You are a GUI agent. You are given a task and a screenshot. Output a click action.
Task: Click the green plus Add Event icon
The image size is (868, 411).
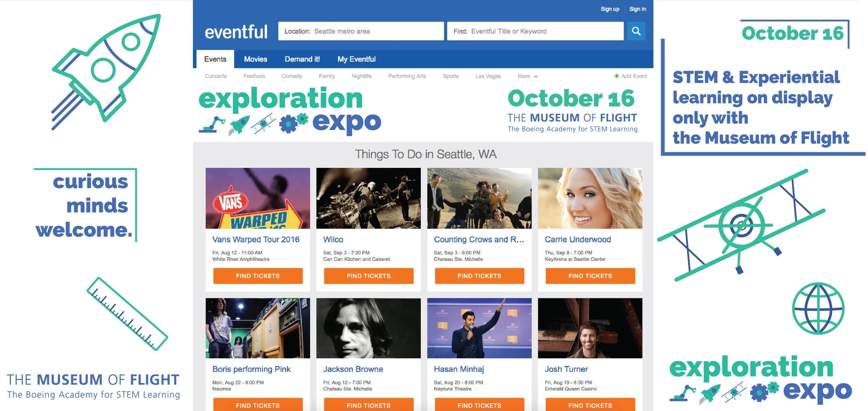616,76
